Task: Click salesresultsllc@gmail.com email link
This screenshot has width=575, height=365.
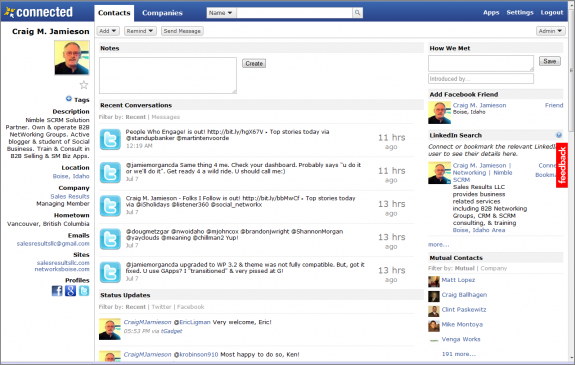Action: pos(53,244)
